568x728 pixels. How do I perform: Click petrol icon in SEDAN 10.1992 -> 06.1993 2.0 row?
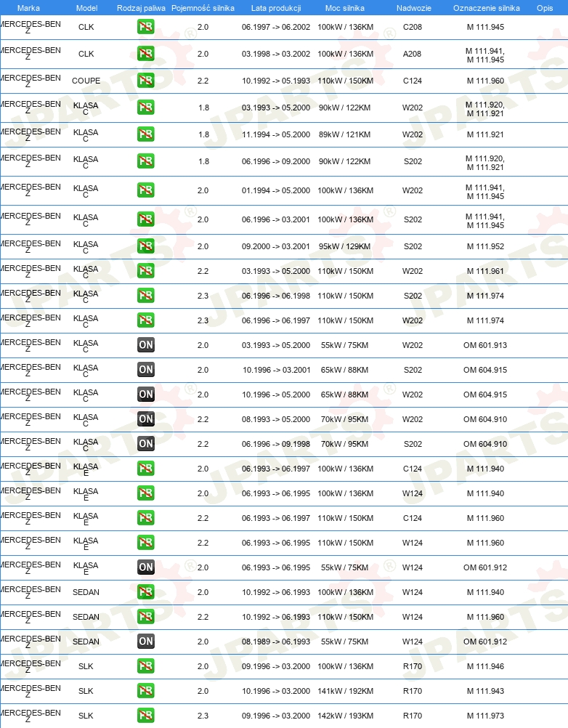[x=146, y=592]
